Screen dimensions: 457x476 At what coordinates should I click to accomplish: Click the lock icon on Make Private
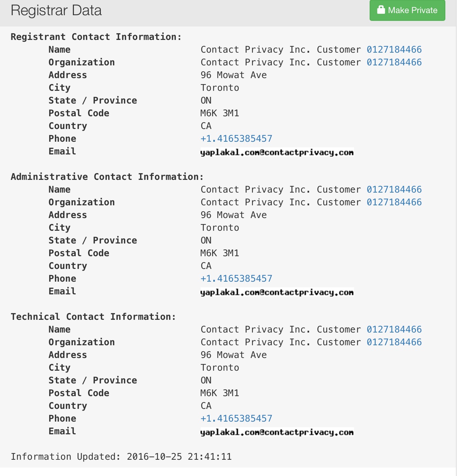coord(381,10)
